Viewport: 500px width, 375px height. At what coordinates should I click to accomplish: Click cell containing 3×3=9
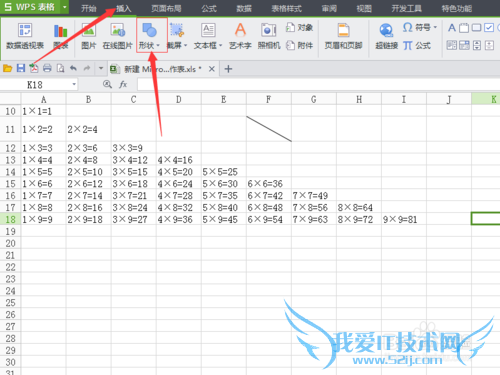(134, 148)
